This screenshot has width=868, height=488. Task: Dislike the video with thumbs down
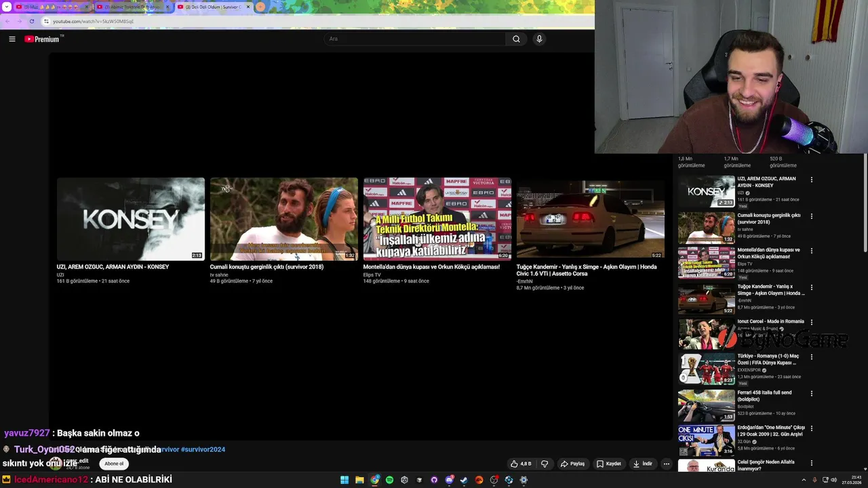[x=544, y=464]
